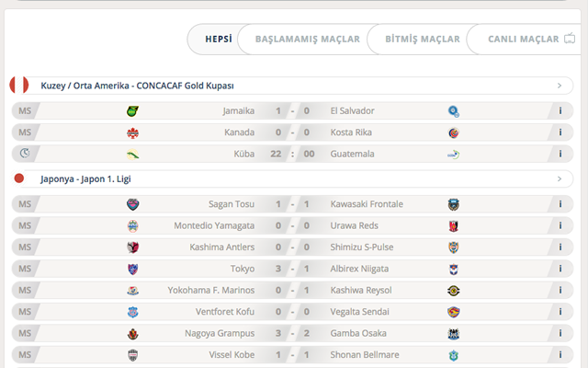Click the Jamaika team crest icon
This screenshot has width=588, height=368.
(132, 111)
